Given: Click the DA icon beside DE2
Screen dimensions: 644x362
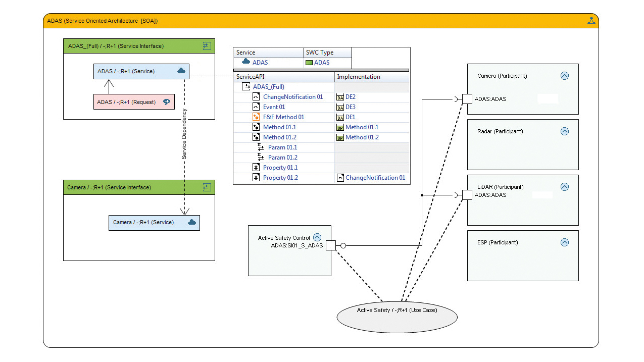Looking at the screenshot, I should pos(340,97).
